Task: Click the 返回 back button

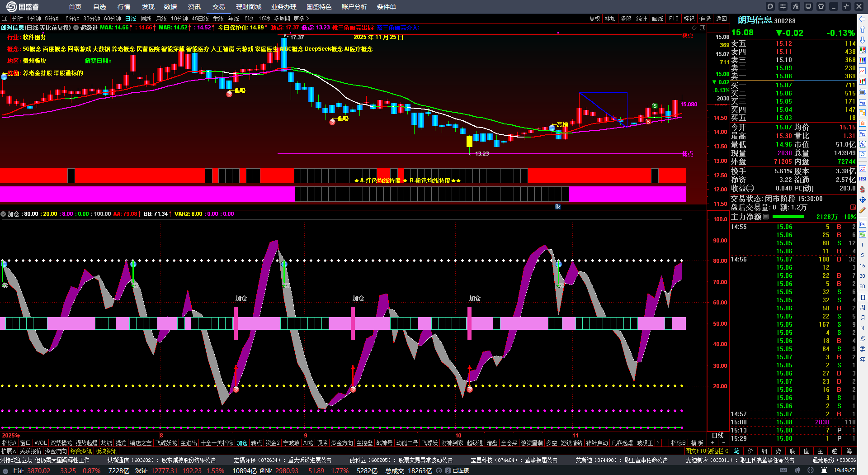Action: [x=722, y=19]
